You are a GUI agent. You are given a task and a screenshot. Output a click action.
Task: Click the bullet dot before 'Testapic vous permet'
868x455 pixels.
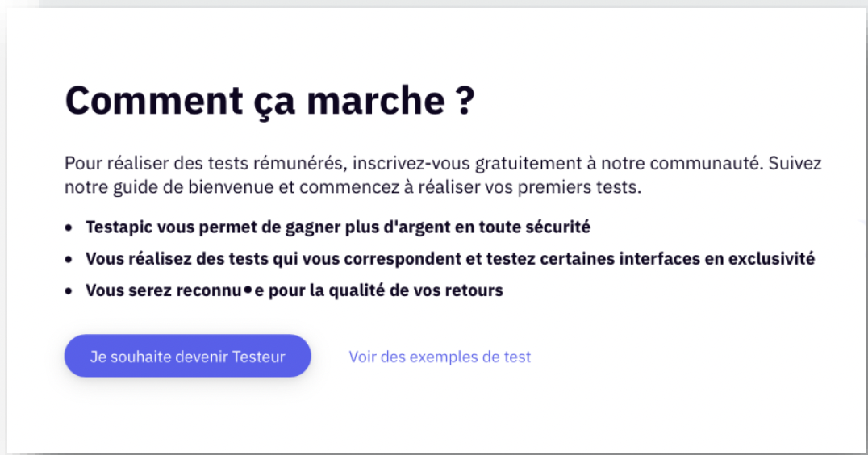pos(69,228)
